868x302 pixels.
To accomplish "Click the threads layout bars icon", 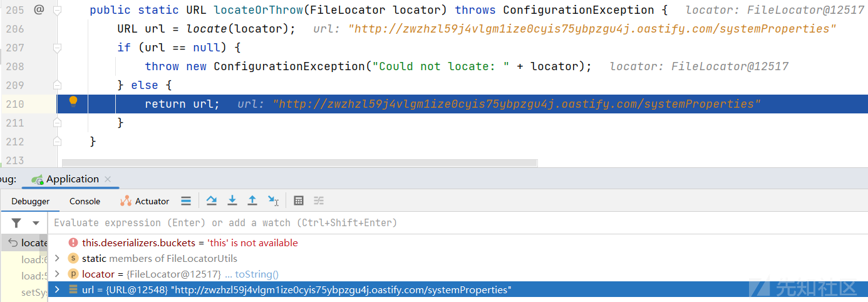I will pos(185,200).
